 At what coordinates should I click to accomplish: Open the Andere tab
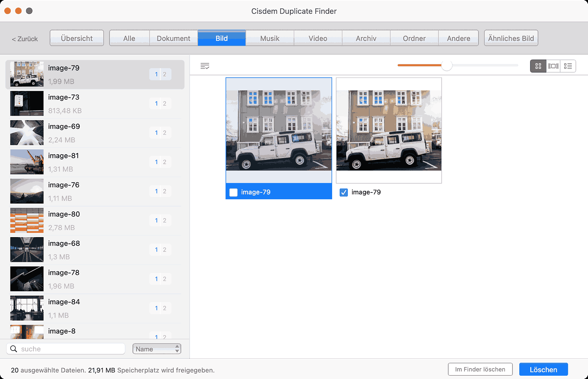tap(459, 38)
